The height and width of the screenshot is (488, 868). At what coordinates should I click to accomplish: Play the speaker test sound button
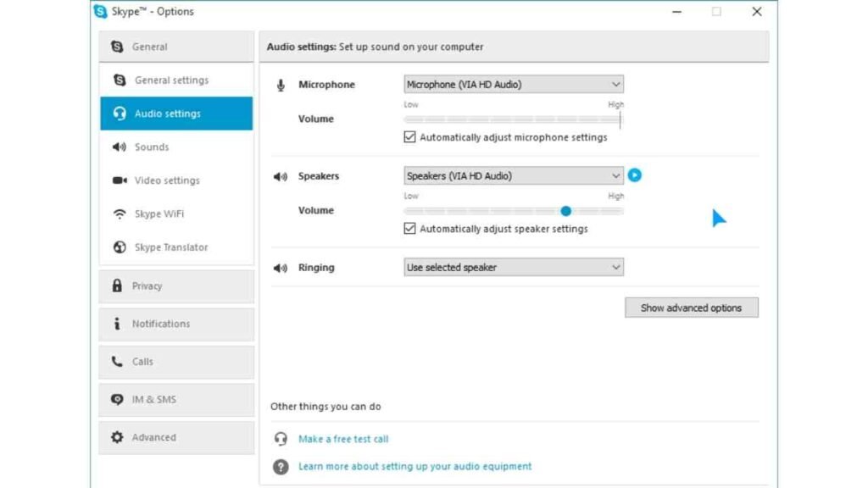pyautogui.click(x=634, y=175)
